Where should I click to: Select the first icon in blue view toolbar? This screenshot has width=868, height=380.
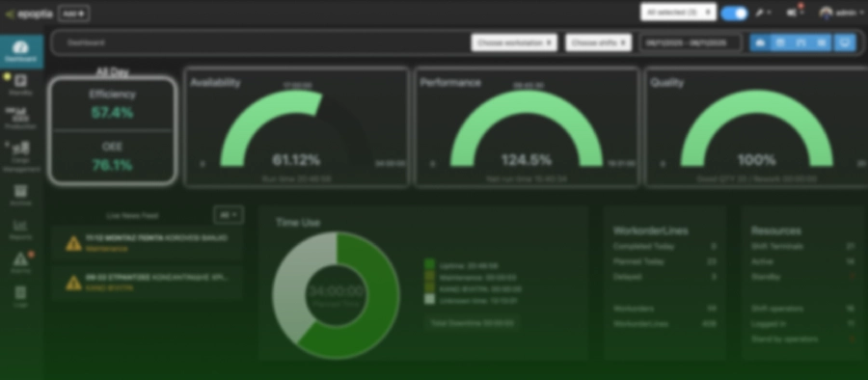pyautogui.click(x=760, y=42)
